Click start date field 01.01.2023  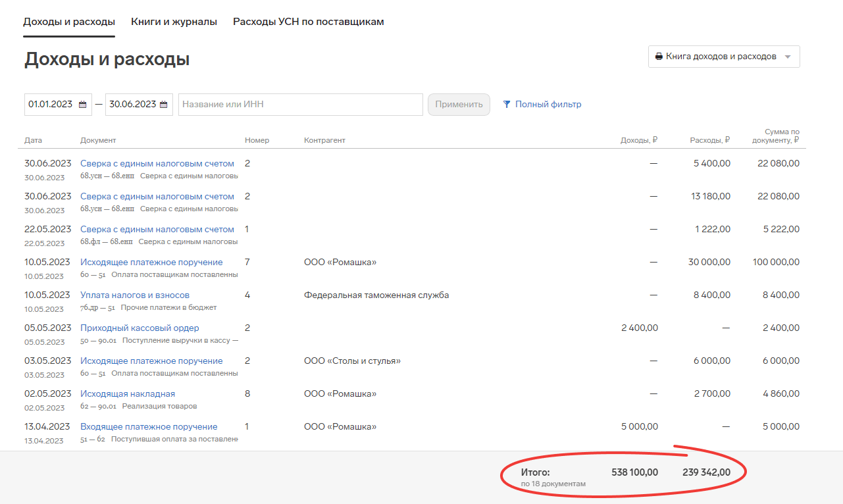coord(58,104)
